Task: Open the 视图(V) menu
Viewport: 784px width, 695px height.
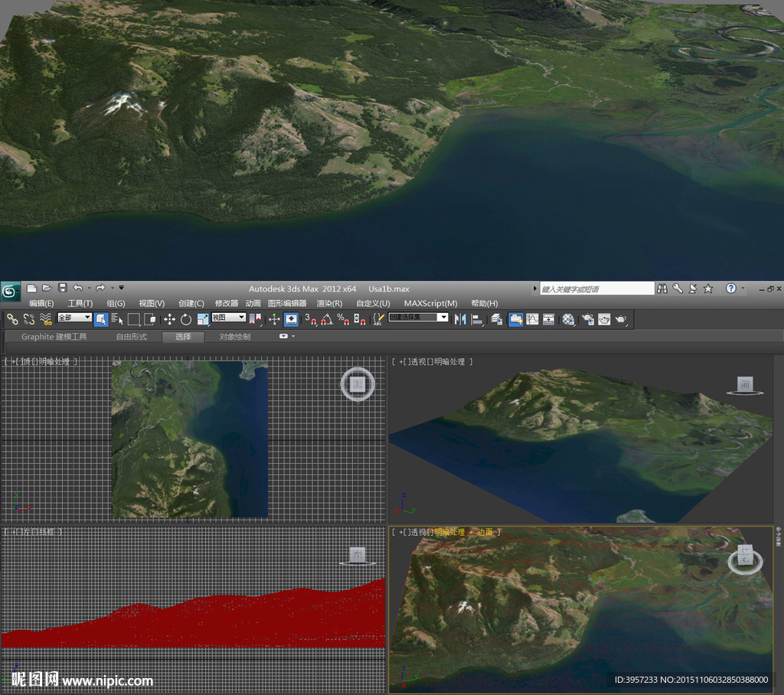Action: coord(152,303)
